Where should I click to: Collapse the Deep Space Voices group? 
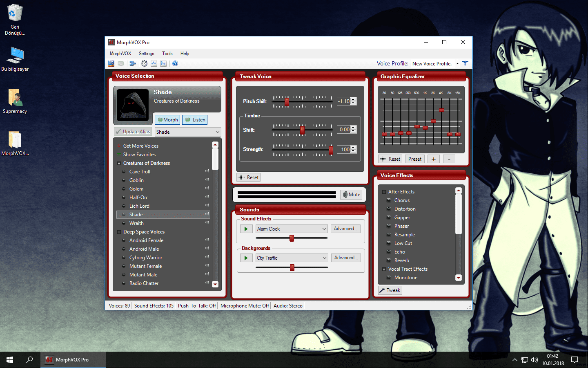(x=119, y=232)
